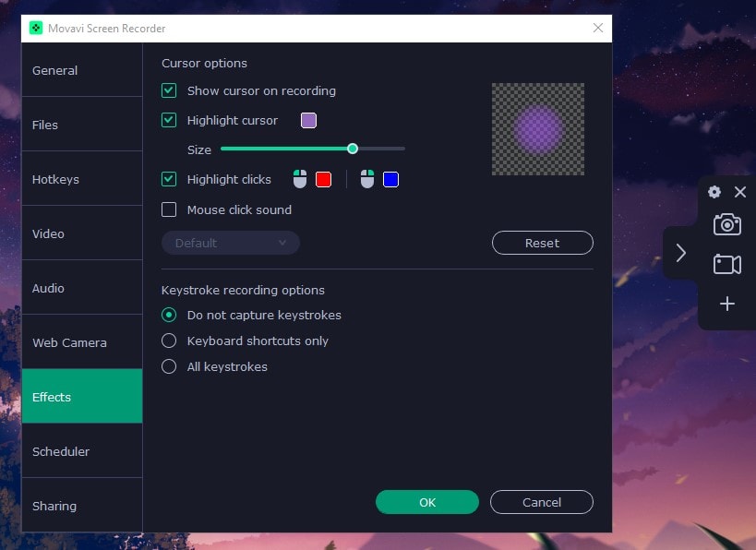Add new tool with plus icon
Screen dimensions: 756x550
click(x=727, y=304)
